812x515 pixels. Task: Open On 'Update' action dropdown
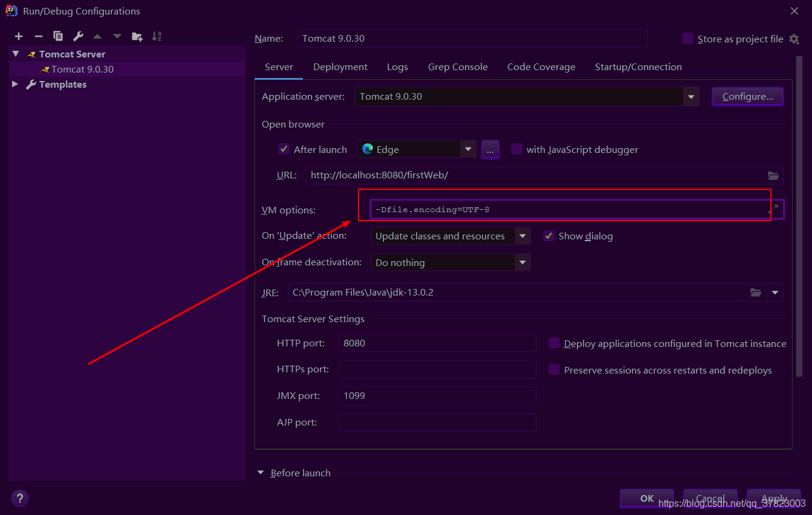point(522,236)
